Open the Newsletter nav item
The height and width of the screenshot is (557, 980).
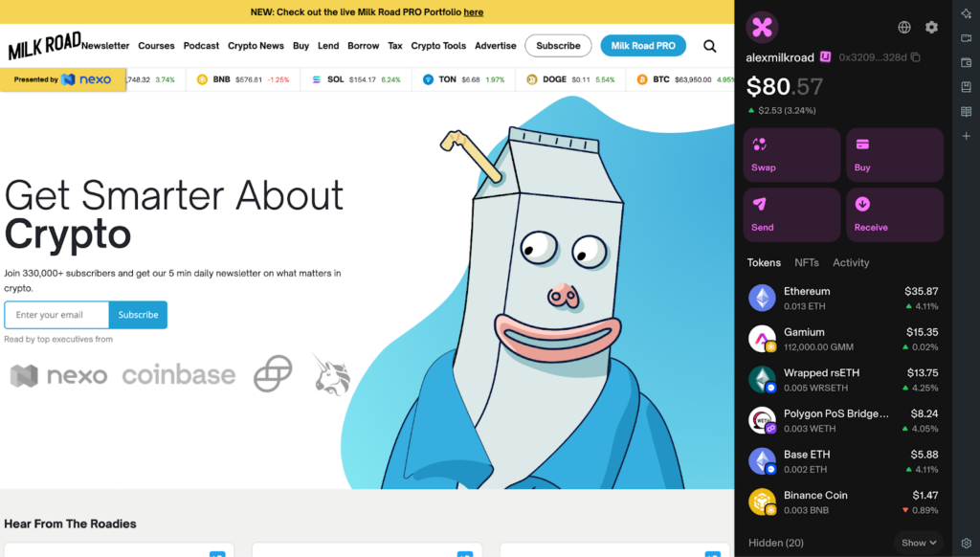(x=105, y=46)
